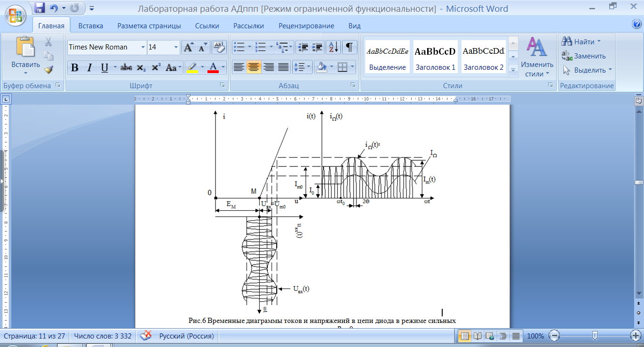Viewport: 644px width, 347px height.
Task: Click the Изменить стили icon
Action: pyautogui.click(x=537, y=47)
